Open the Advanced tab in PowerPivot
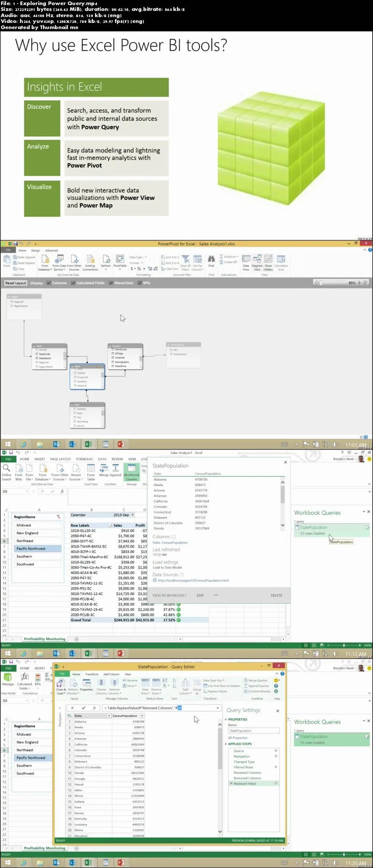Image resolution: width=373 pixels, height=868 pixels. [51, 250]
